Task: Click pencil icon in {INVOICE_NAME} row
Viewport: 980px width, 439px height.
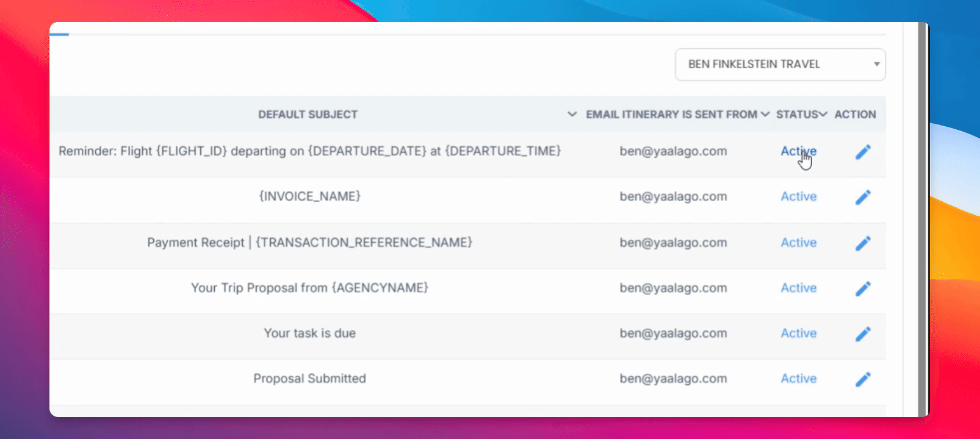Action: coord(863,197)
